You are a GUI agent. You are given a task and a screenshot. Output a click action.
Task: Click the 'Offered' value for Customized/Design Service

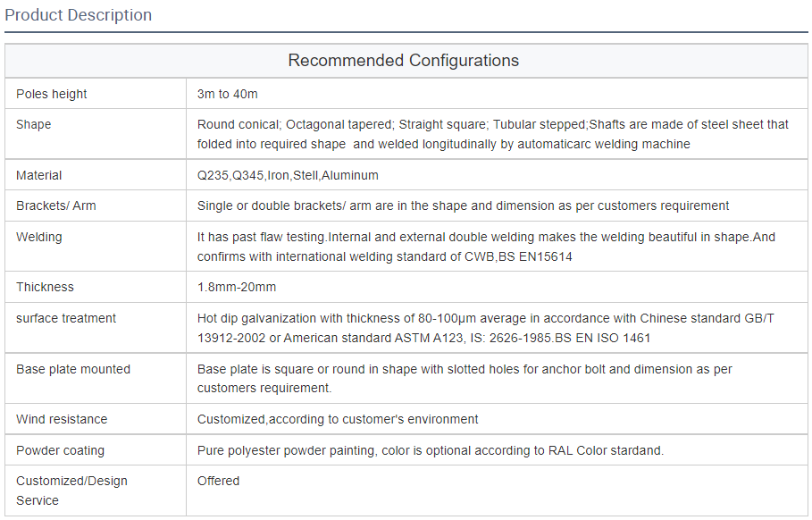click(x=219, y=481)
